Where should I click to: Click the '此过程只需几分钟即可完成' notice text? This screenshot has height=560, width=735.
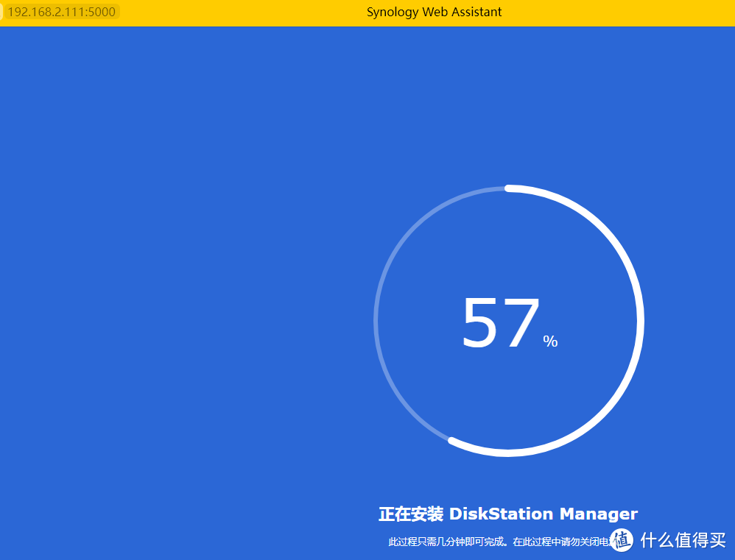coord(448,542)
